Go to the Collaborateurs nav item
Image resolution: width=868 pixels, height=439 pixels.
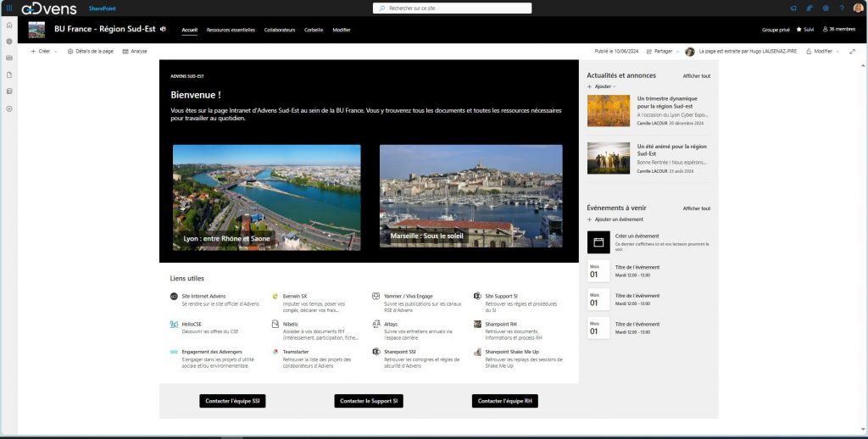[x=280, y=30]
